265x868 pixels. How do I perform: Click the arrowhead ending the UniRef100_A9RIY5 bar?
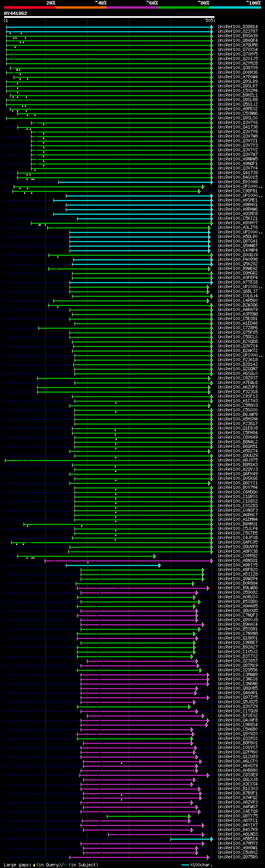(160, 565)
